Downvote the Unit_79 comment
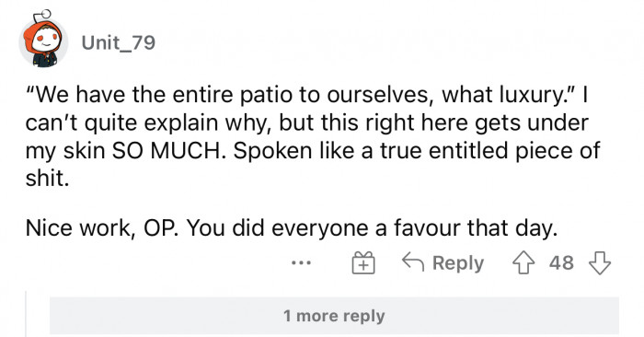Image resolution: width=644 pixels, height=337 pixels. coord(600,263)
